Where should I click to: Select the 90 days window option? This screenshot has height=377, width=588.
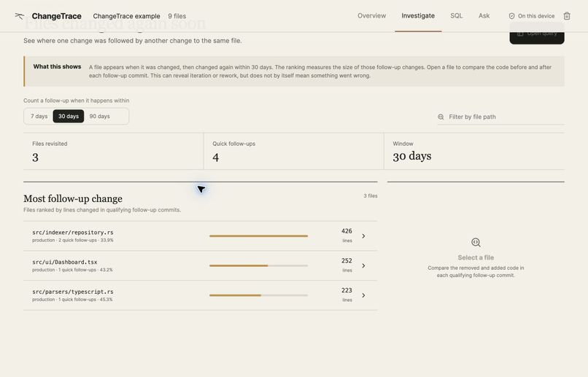tap(99, 116)
